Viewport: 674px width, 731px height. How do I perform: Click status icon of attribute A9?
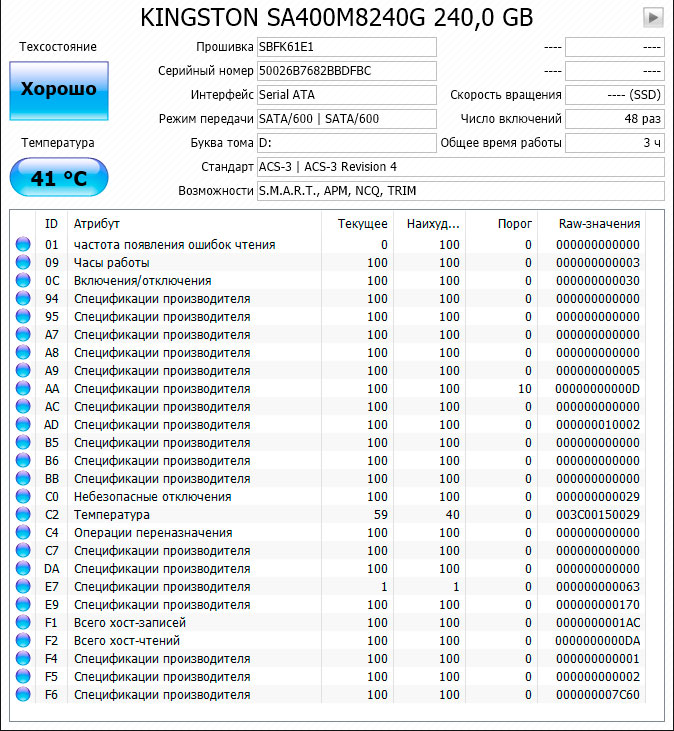point(23,370)
